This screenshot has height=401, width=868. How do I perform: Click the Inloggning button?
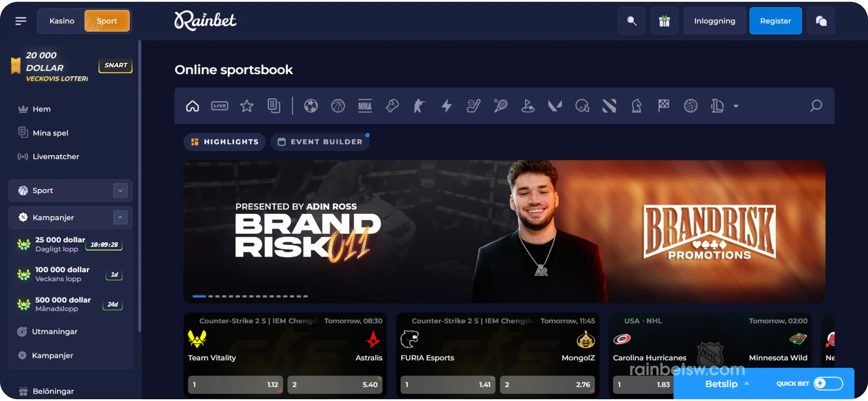714,21
